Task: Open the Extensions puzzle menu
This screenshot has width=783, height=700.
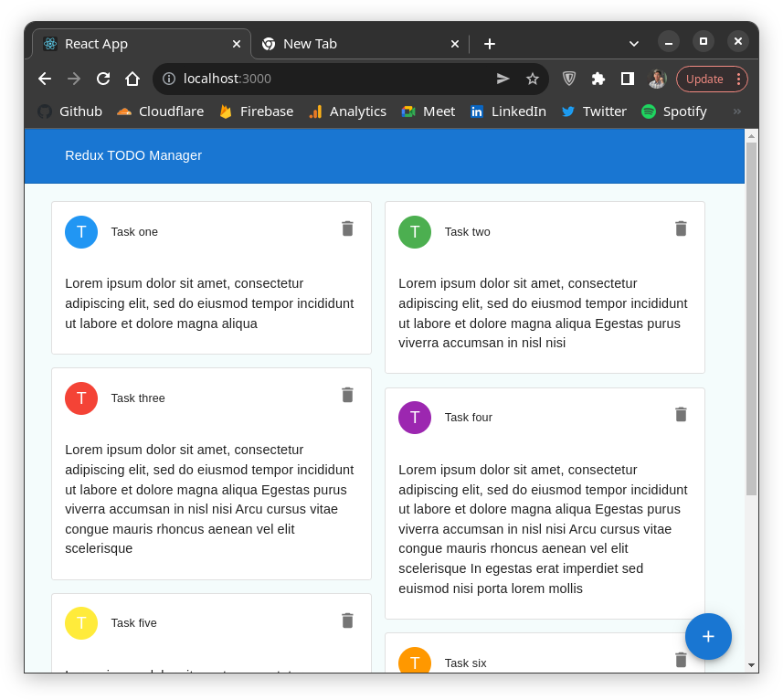Action: coord(598,79)
